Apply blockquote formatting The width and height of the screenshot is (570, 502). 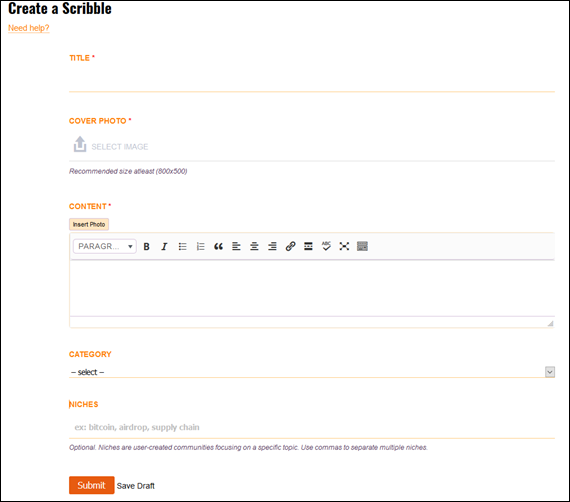tap(218, 246)
